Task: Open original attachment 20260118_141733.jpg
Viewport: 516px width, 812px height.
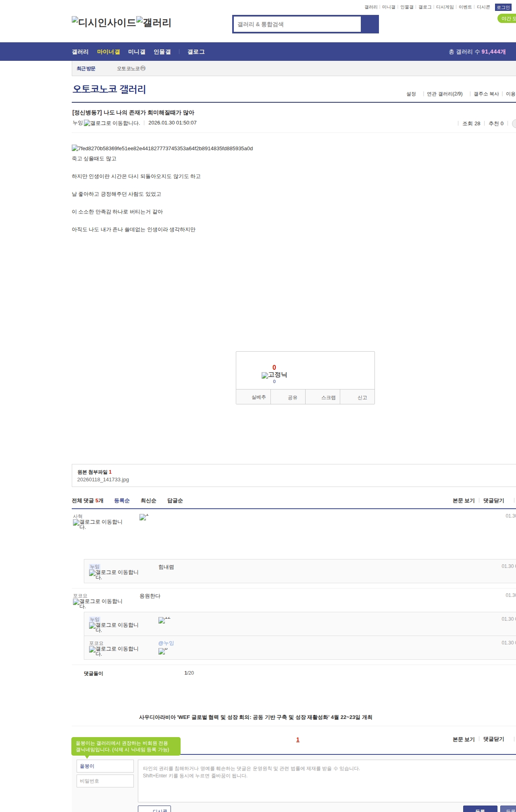Action: point(103,480)
